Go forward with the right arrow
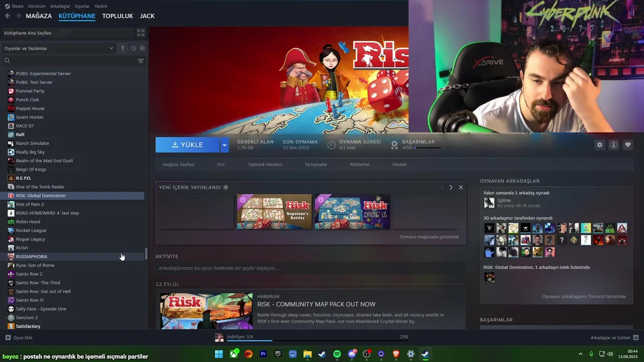 coord(18,16)
